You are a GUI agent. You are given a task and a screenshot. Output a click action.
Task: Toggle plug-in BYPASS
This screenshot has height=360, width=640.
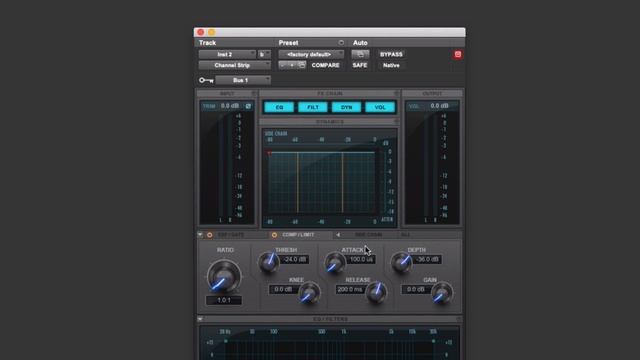(391, 54)
